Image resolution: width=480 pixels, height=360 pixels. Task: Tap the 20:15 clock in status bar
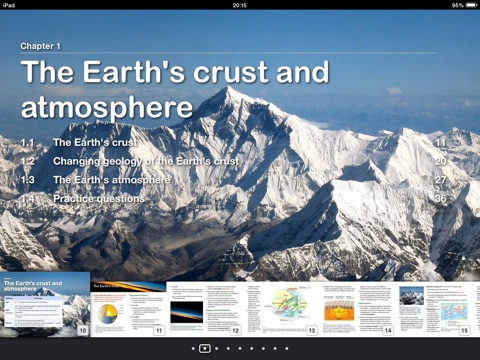(240, 5)
